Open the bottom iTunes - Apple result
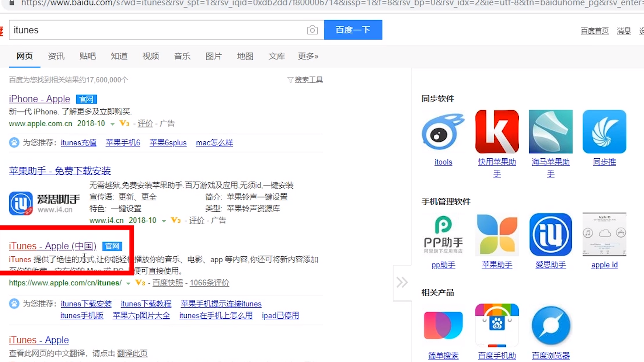 (39, 340)
